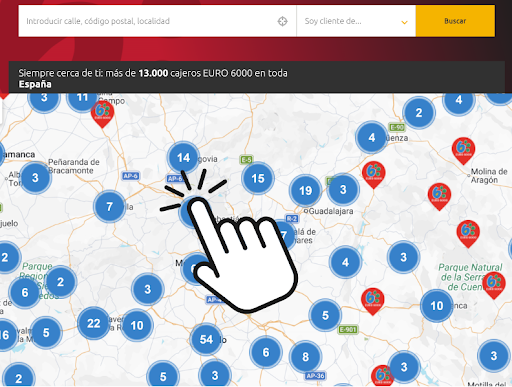Select the 2 cluster above E-90 road sign
The image size is (512, 387).
[419, 113]
